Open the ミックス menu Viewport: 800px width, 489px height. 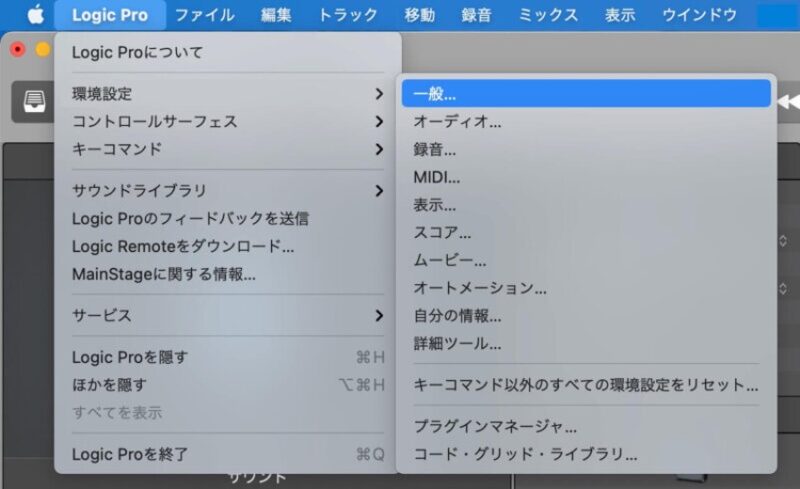[548, 15]
